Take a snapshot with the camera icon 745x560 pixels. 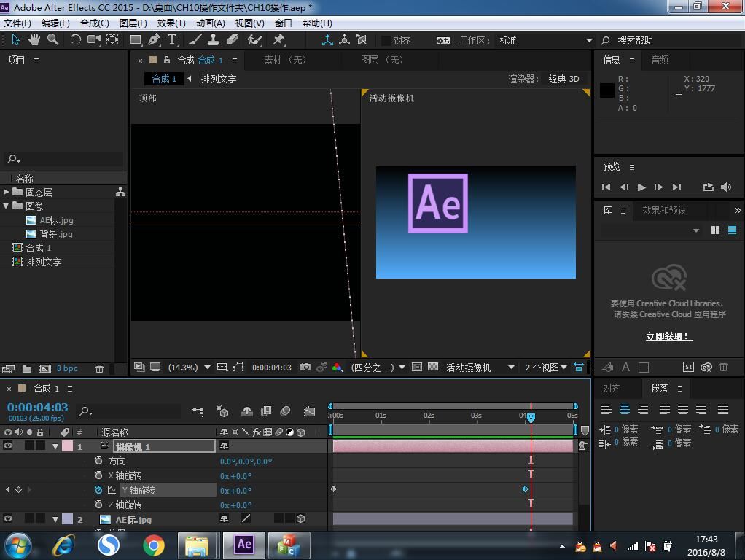(x=305, y=367)
